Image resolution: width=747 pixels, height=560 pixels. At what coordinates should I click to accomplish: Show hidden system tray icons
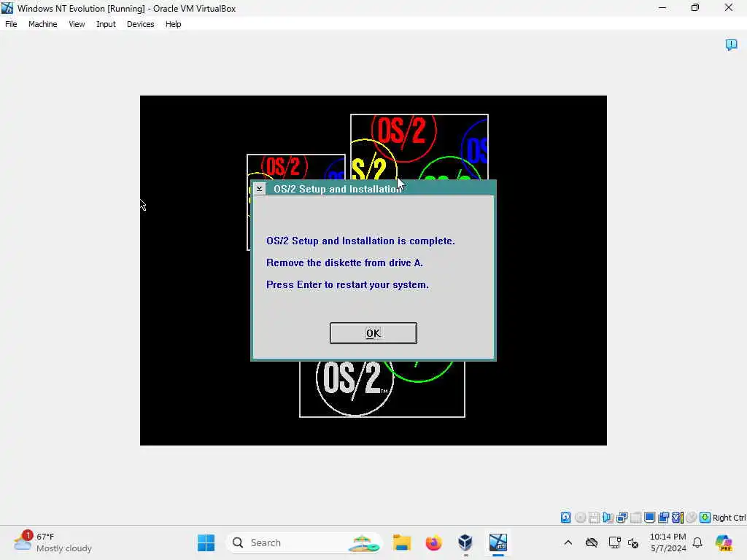click(568, 542)
